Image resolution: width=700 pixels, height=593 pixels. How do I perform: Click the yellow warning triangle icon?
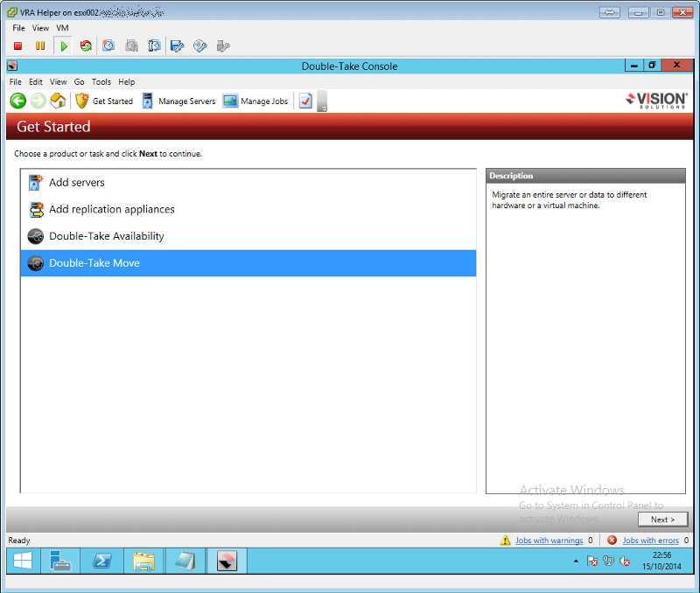point(506,541)
